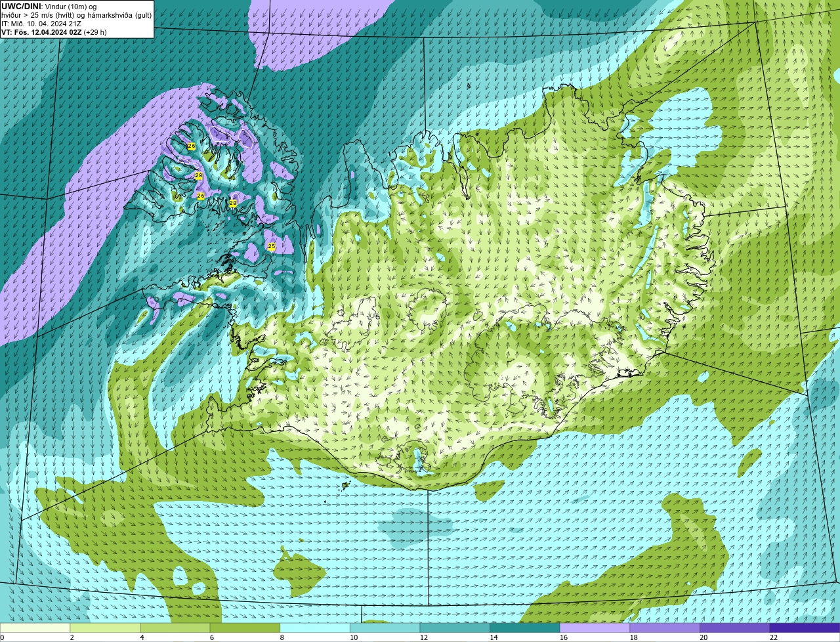Image resolution: width=840 pixels, height=642 pixels.
Task: Click the '22' scale label
Action: tap(774, 637)
